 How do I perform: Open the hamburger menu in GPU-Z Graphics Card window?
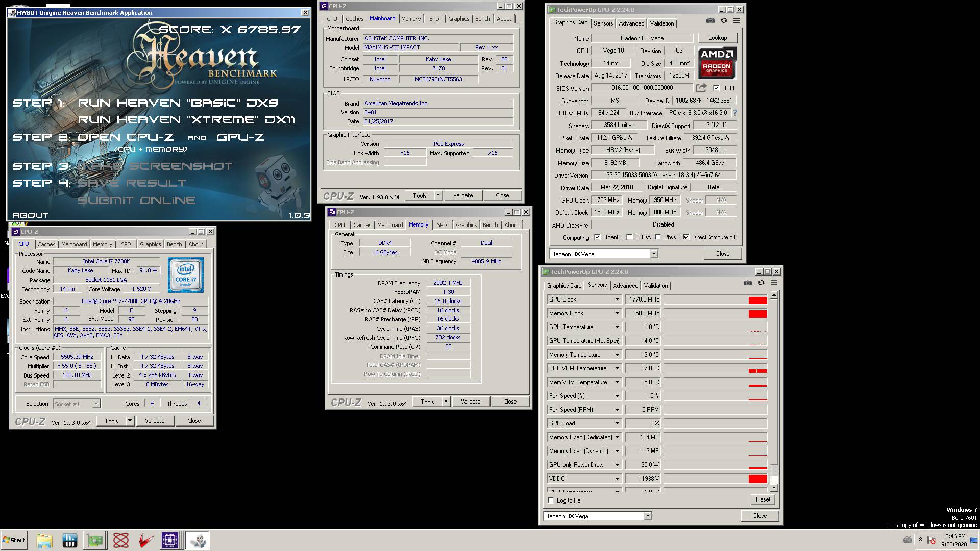(737, 21)
